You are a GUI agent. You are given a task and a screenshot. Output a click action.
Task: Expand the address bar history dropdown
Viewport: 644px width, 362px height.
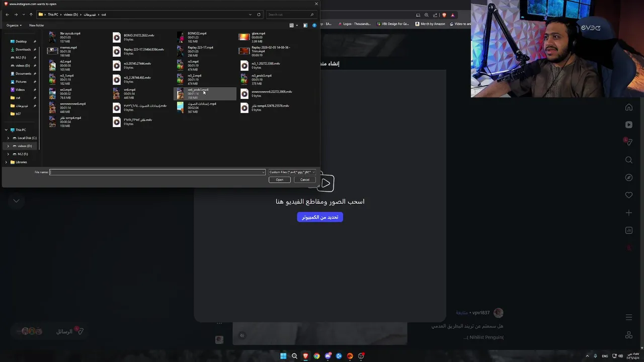pyautogui.click(x=250, y=15)
